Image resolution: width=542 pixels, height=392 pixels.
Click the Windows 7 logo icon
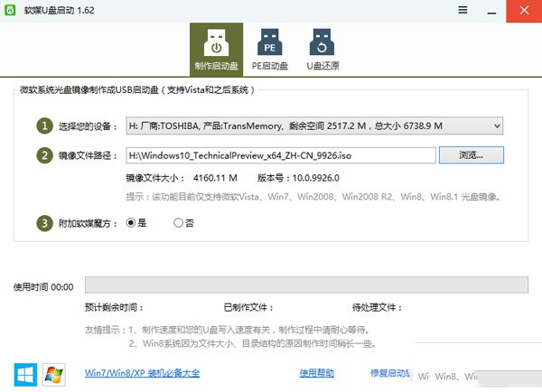click(54, 373)
